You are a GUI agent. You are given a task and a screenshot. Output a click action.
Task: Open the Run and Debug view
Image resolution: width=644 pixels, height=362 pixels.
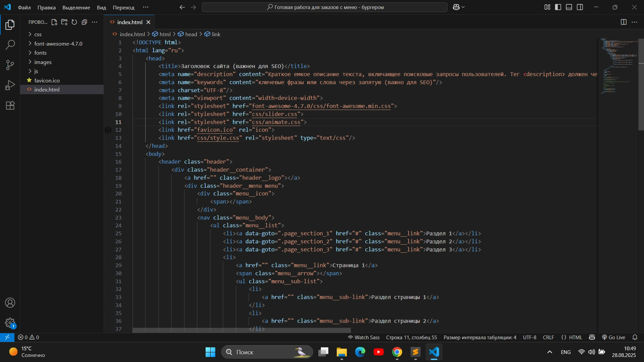[x=10, y=85]
